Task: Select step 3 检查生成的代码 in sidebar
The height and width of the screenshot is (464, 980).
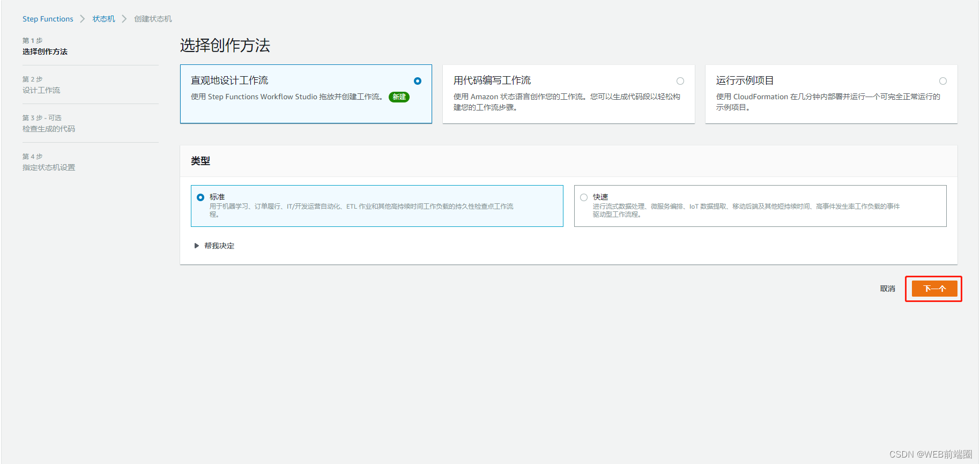Action: (49, 129)
